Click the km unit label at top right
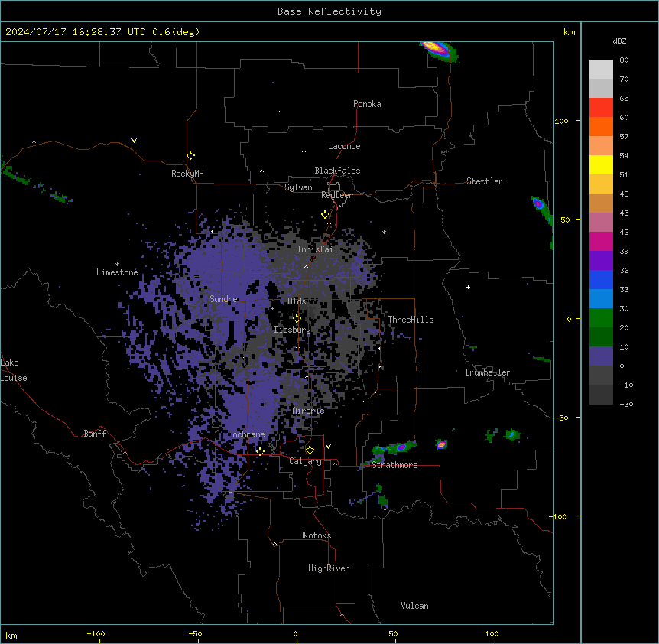Viewport: 659px width, 644px height. tap(569, 32)
